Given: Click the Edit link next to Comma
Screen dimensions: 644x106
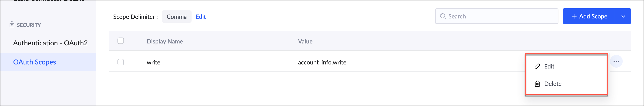Looking at the screenshot, I should (200, 17).
